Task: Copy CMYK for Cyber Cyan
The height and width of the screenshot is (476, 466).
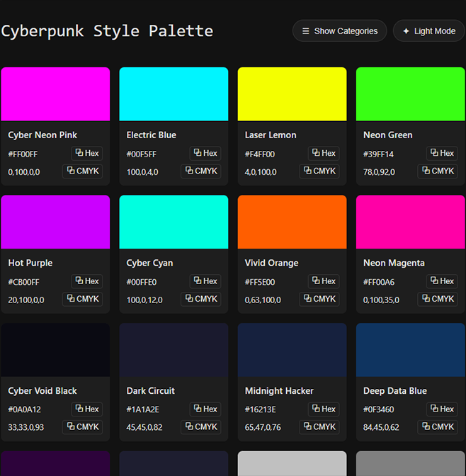Action: tap(201, 299)
